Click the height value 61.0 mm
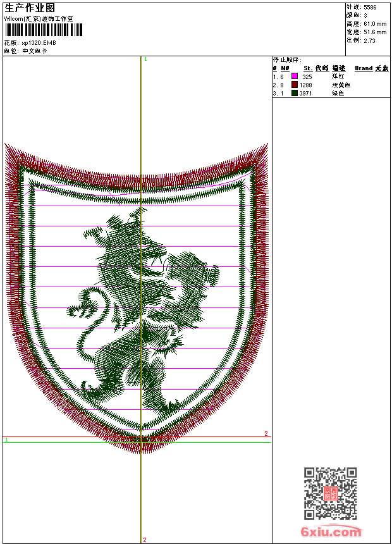The width and height of the screenshot is (392, 544). pyautogui.click(x=375, y=24)
